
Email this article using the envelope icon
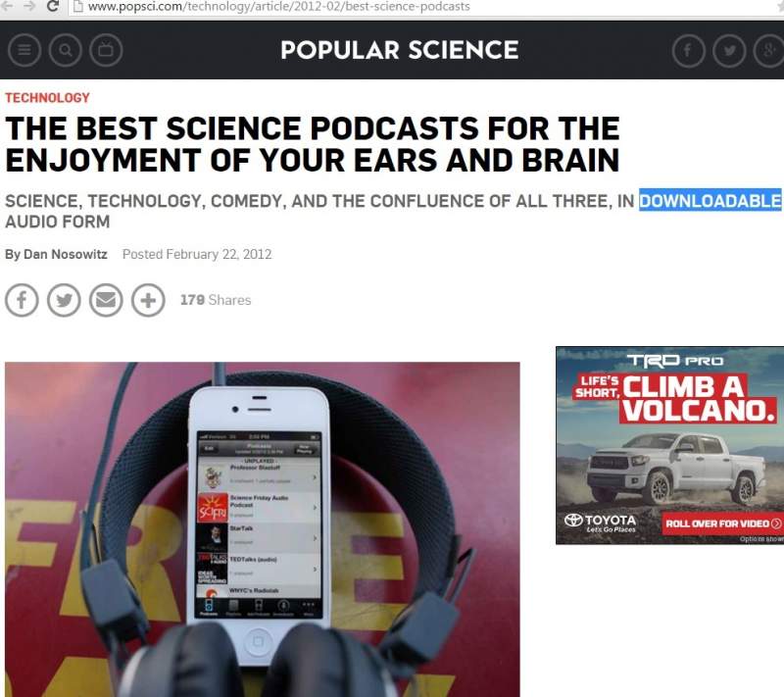pyautogui.click(x=106, y=300)
